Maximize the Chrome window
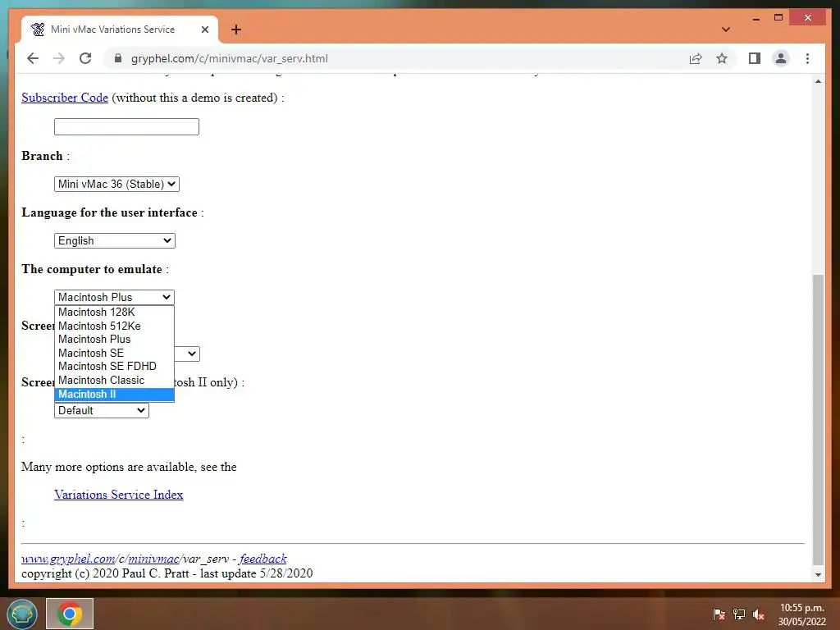840x630 pixels. click(x=778, y=18)
